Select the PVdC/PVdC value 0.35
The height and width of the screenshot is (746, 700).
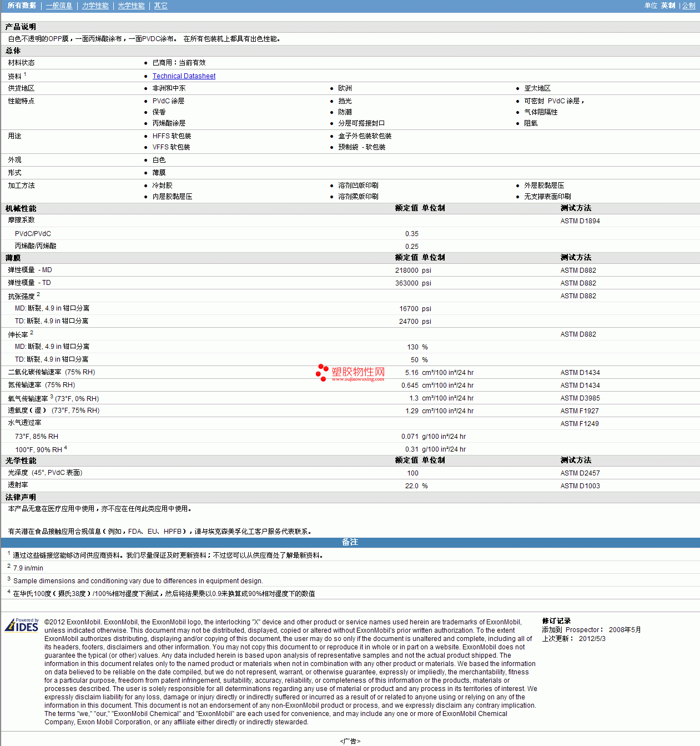point(411,234)
